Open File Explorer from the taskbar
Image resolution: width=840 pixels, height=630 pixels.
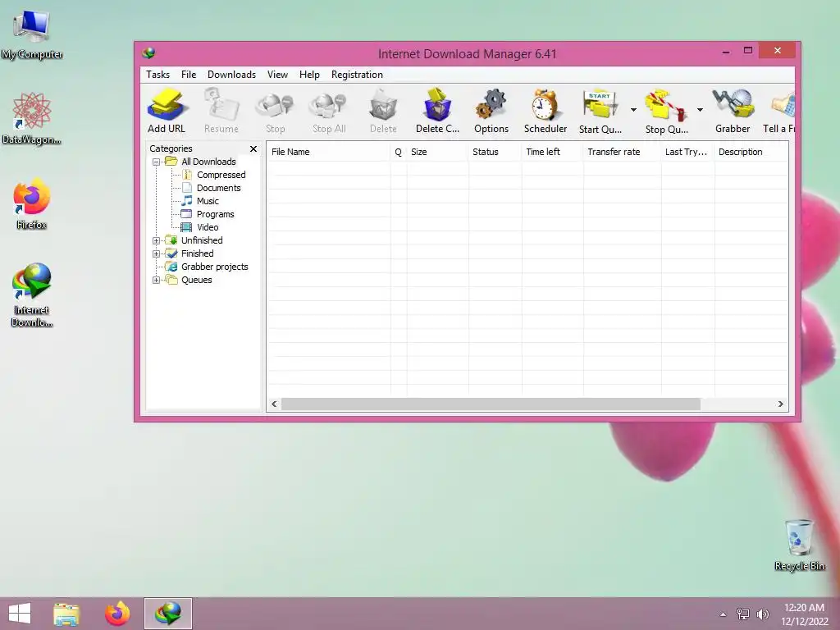click(66, 614)
